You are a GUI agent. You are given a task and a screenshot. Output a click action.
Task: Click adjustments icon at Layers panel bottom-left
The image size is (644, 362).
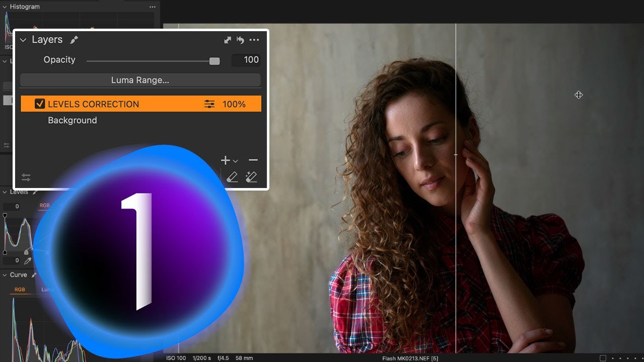(x=26, y=177)
